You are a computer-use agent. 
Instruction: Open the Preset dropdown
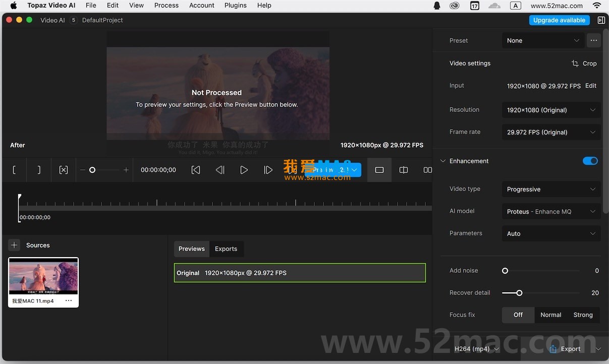tap(544, 40)
